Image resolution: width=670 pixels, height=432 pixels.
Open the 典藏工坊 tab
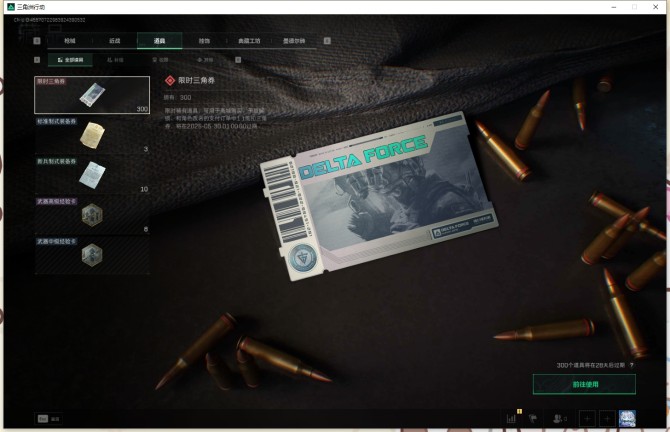coord(249,41)
